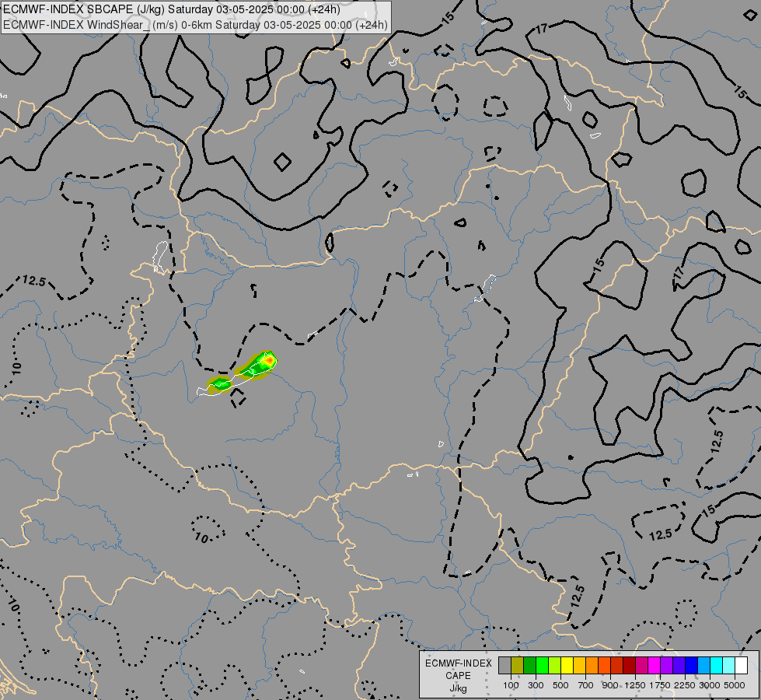761x700 pixels.
Task: Click the pale cyan swatch left of 5000
Action: 728,666
